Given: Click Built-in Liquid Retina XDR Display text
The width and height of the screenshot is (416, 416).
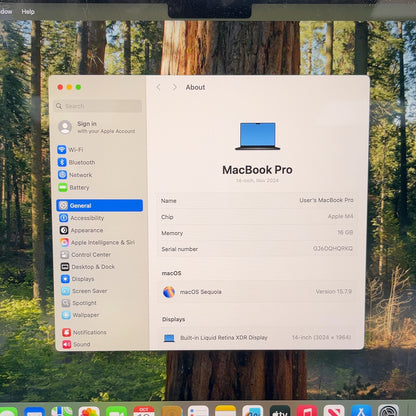Looking at the screenshot, I should (224, 338).
